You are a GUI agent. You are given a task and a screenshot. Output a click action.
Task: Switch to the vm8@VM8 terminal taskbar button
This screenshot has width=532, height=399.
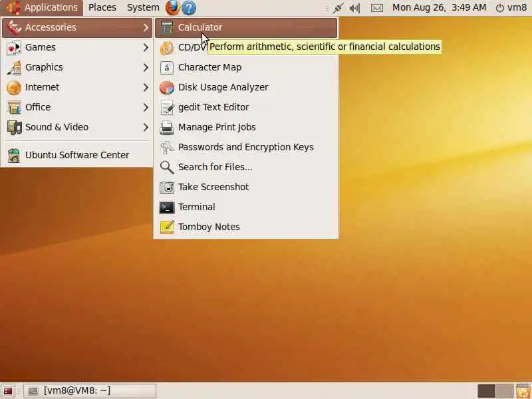point(91,391)
